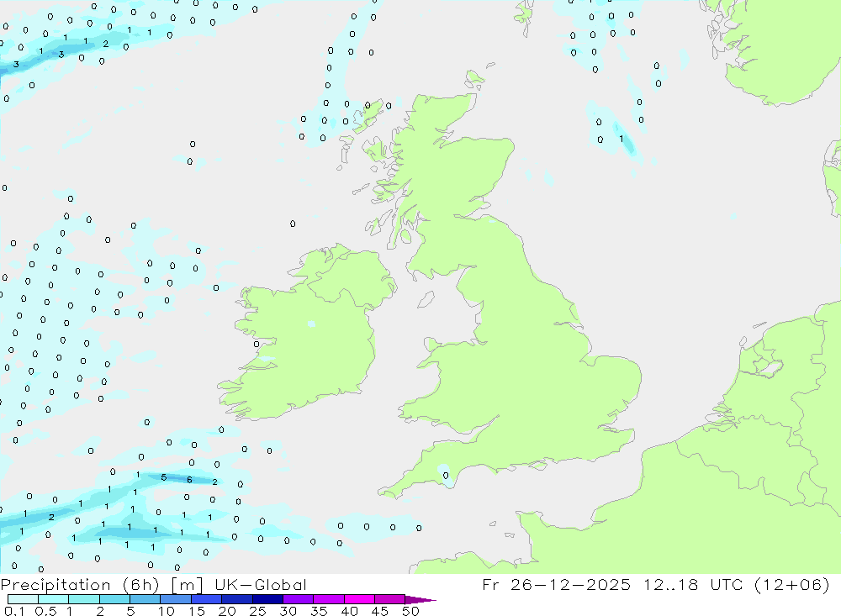Select the 45–50 legend color swatch
The height and width of the screenshot is (616, 841).
pyautogui.click(x=390, y=599)
